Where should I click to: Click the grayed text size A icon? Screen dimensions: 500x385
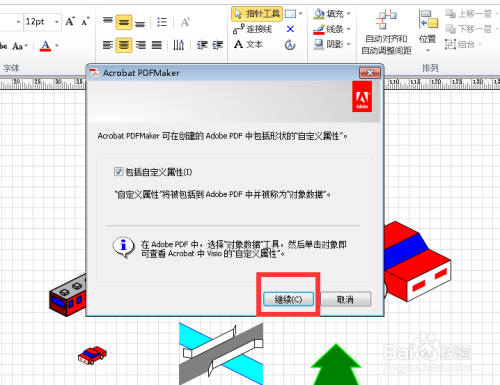pos(185,22)
